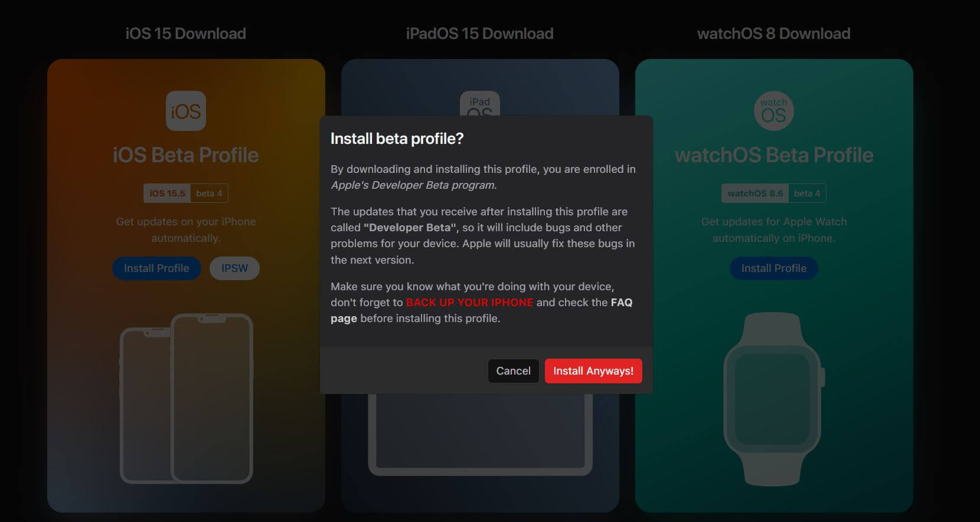Image resolution: width=980 pixels, height=522 pixels.
Task: Click the watchOS Beta Profile title
Action: [x=774, y=155]
